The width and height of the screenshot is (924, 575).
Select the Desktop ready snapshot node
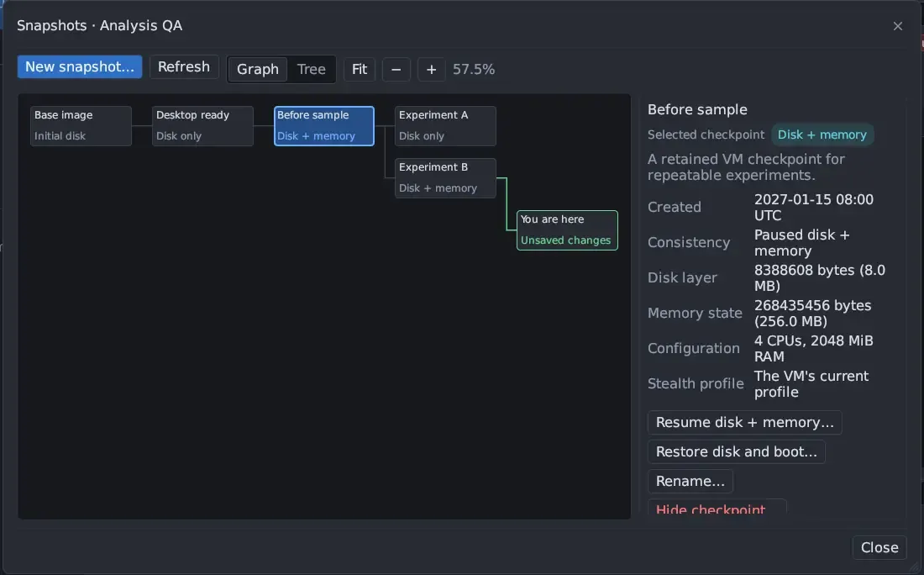tap(202, 125)
